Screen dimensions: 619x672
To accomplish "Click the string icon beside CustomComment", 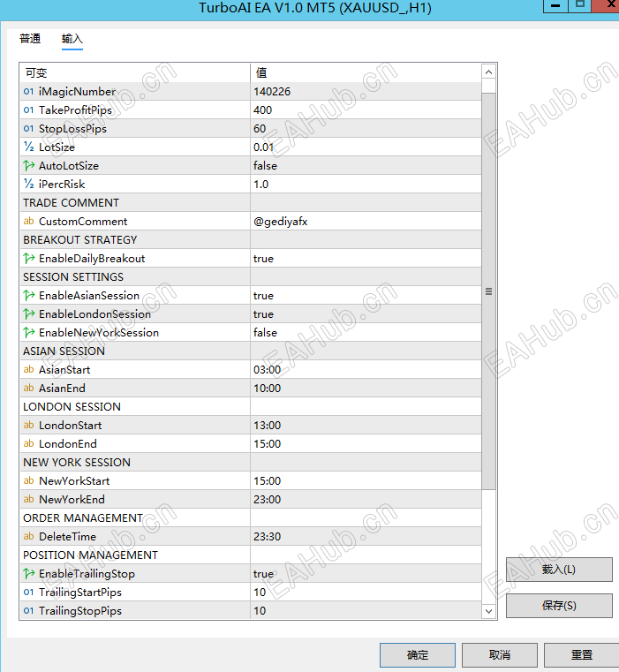I will coord(28,221).
